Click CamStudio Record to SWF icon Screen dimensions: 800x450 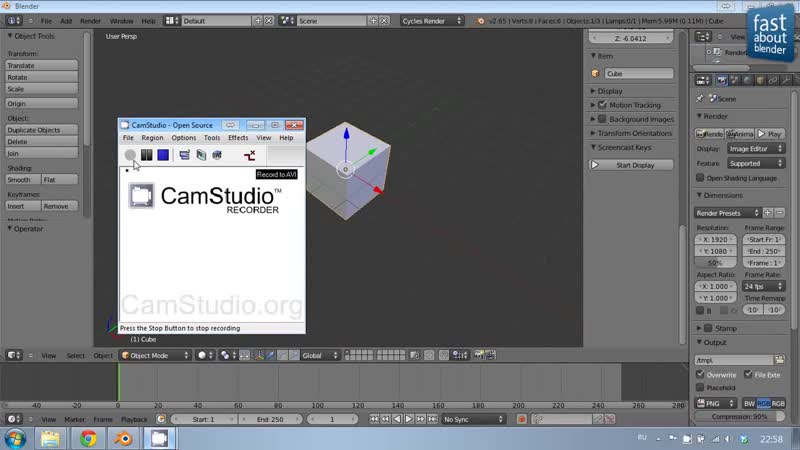coord(217,155)
